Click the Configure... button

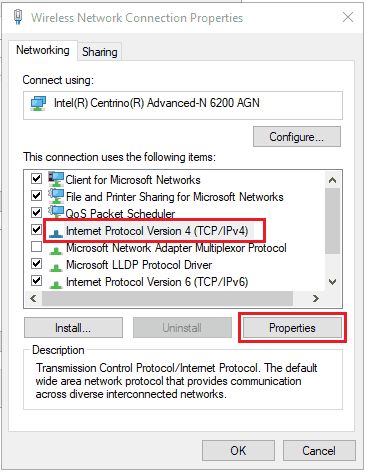pyautogui.click(x=297, y=137)
